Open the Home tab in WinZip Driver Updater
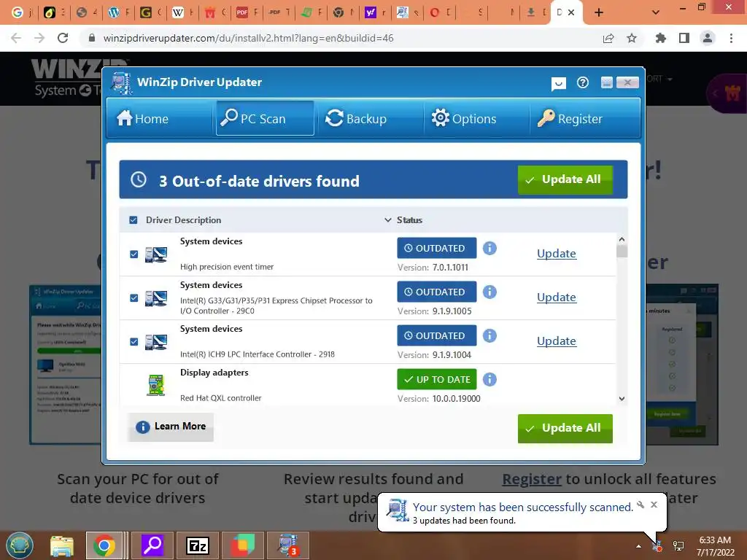The height and width of the screenshot is (560, 747). (142, 118)
